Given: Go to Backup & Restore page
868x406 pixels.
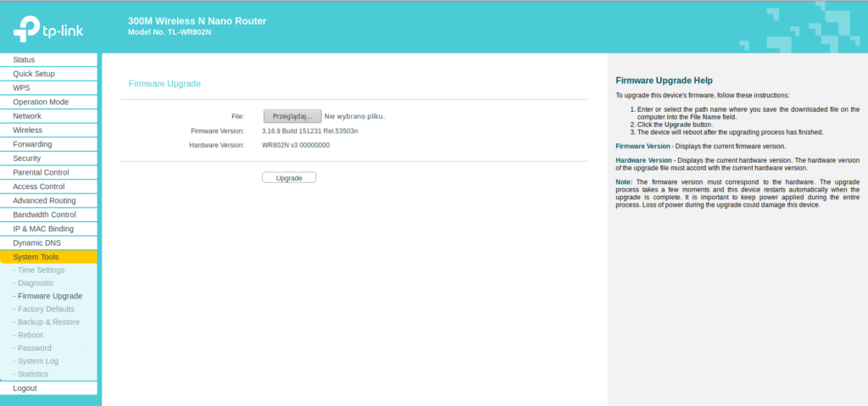Looking at the screenshot, I should pyautogui.click(x=48, y=322).
